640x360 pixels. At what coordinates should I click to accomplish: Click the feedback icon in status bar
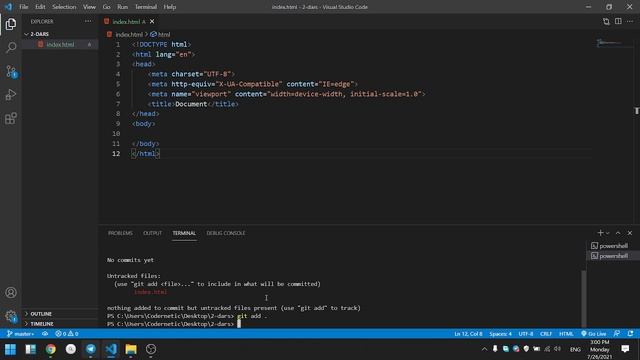617,333
